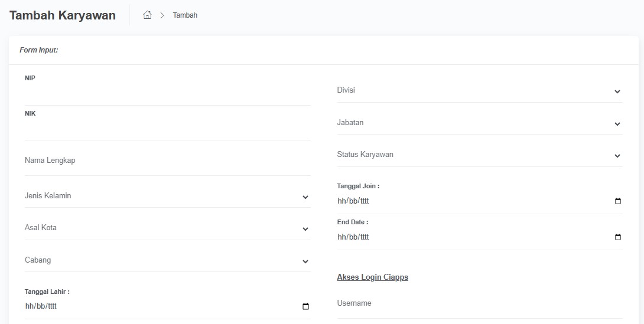Image resolution: width=644 pixels, height=324 pixels.
Task: Focus the NIK input field
Action: 167,129
